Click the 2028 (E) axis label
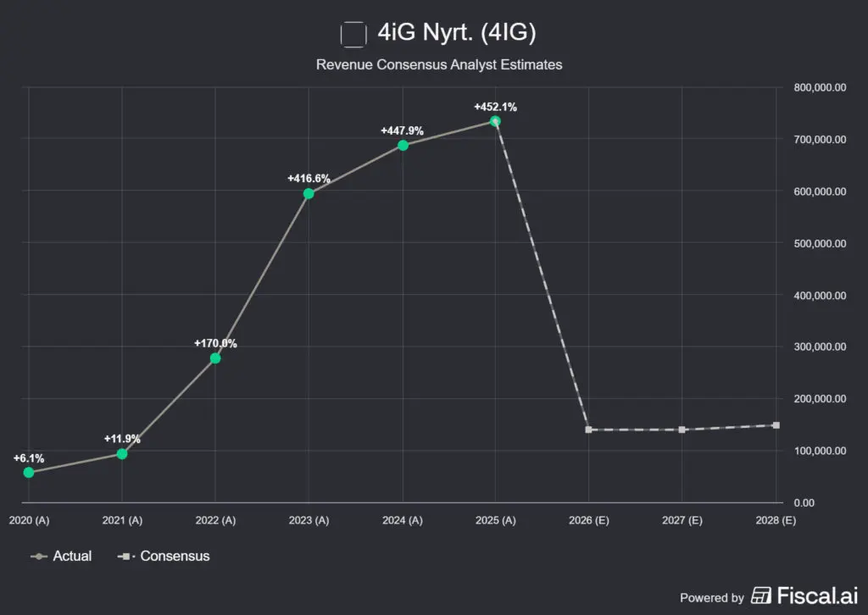Image resolution: width=868 pixels, height=615 pixels. (x=776, y=520)
